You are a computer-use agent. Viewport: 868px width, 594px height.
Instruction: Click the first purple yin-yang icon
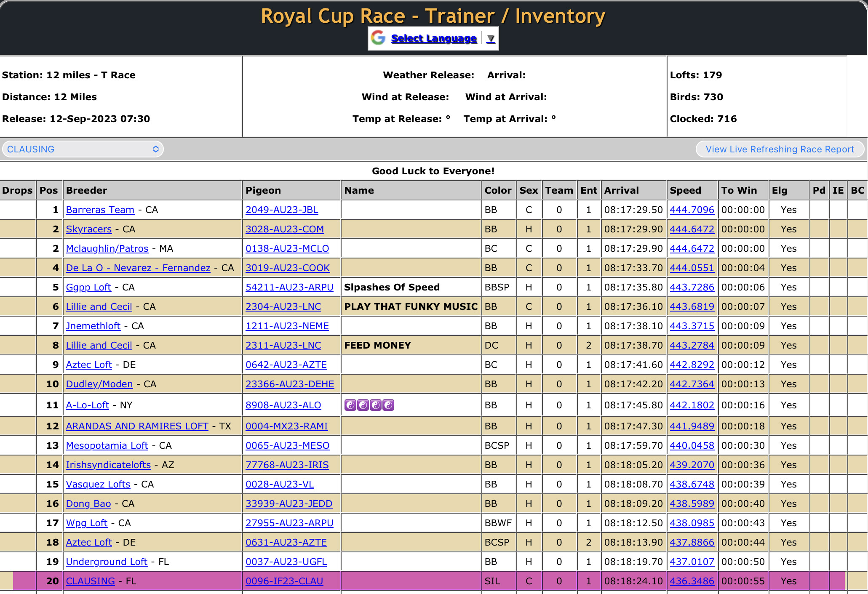tap(350, 405)
